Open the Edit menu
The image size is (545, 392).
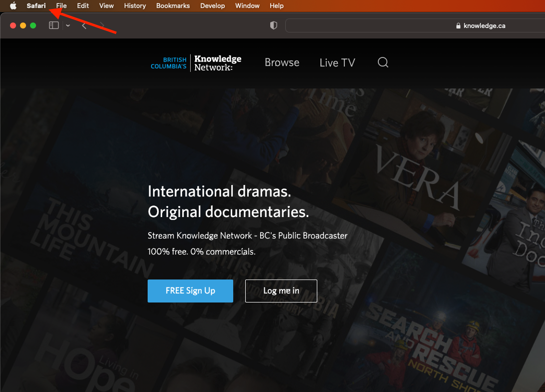click(83, 5)
